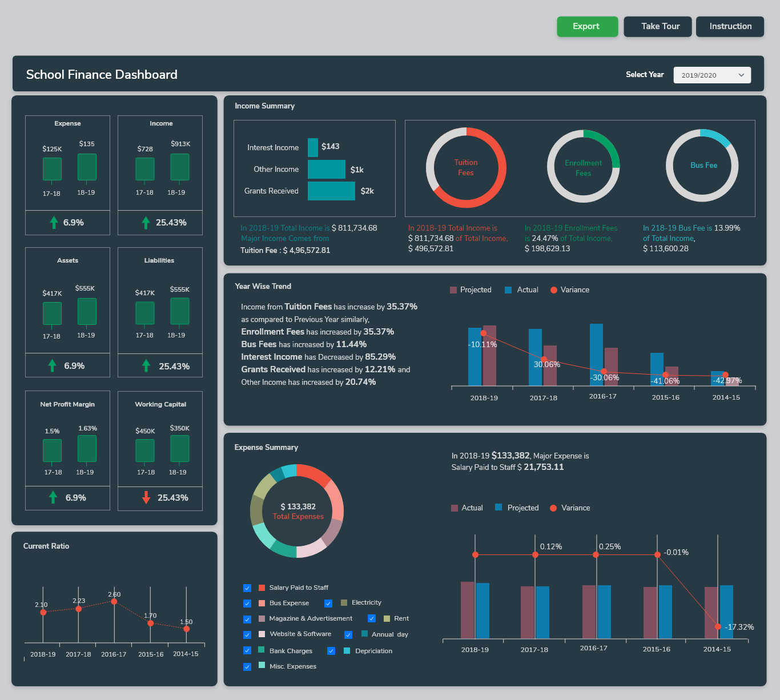Click the $ 21,753.11 salary value

[540, 467]
